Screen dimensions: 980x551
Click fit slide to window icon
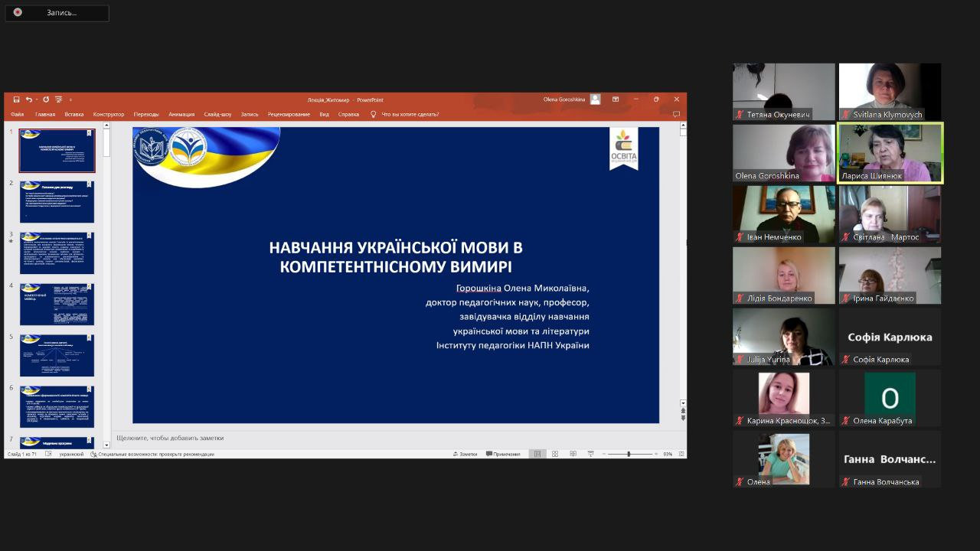coord(681,454)
